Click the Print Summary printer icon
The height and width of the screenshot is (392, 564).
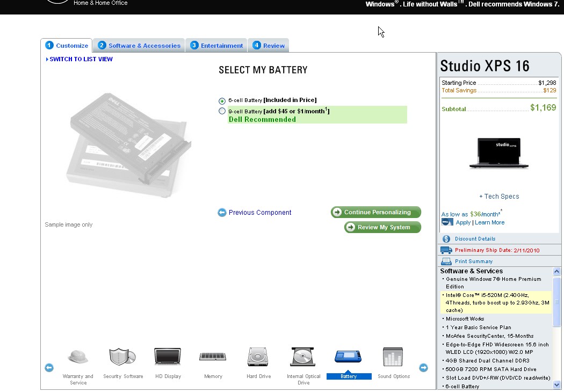click(x=446, y=262)
